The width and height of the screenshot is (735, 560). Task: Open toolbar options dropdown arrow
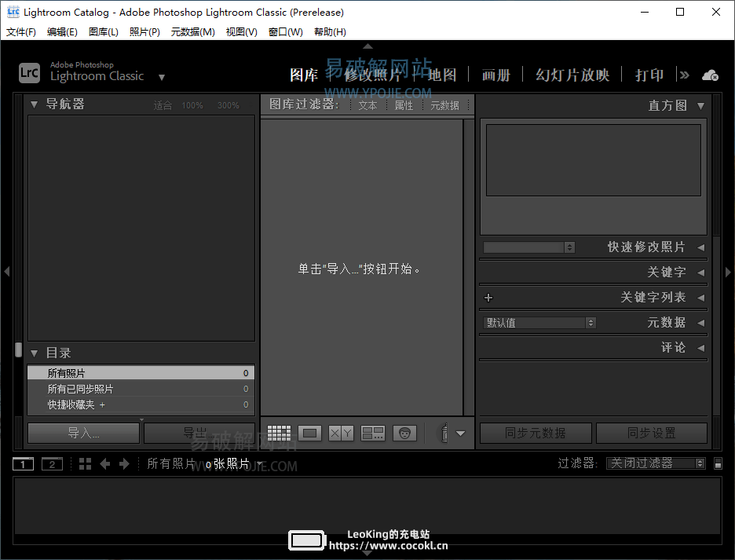coord(460,434)
